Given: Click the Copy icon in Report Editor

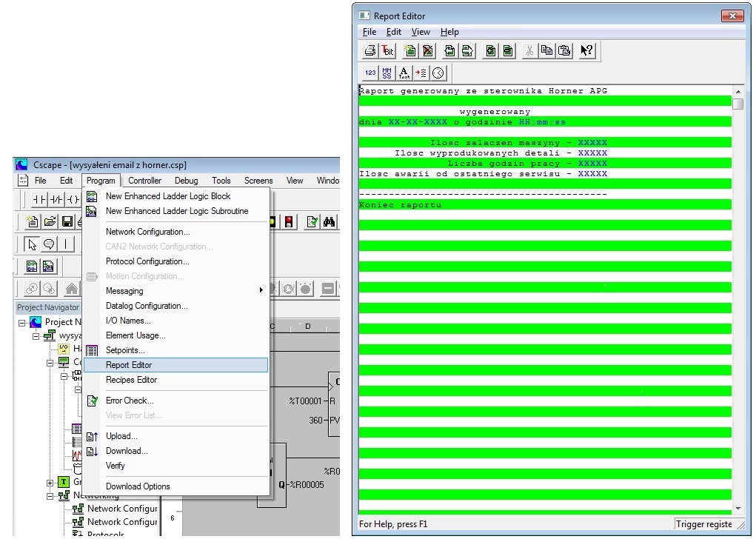Looking at the screenshot, I should 546,50.
